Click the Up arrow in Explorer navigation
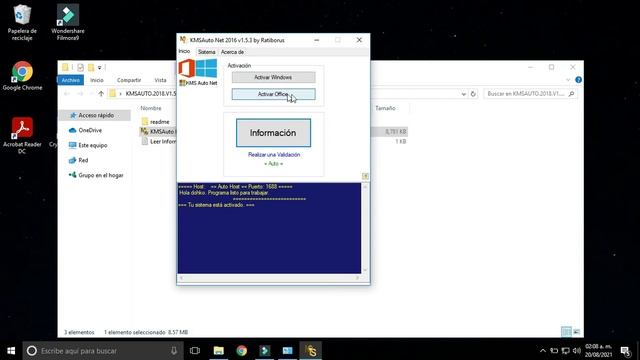 pyautogui.click(x=101, y=93)
